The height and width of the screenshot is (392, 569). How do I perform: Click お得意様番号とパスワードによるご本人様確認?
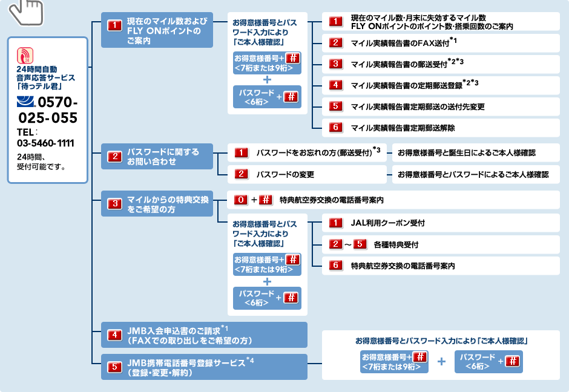pyautogui.click(x=476, y=174)
